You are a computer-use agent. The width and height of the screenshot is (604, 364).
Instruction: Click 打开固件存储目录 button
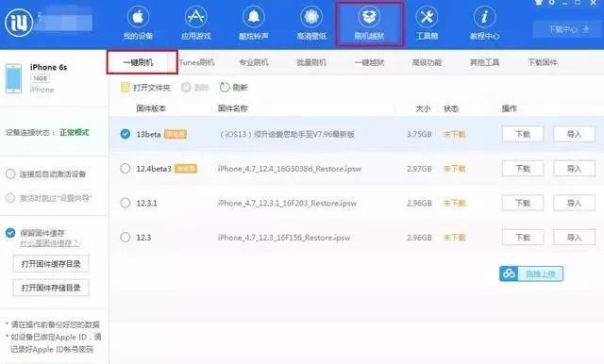pyautogui.click(x=51, y=288)
